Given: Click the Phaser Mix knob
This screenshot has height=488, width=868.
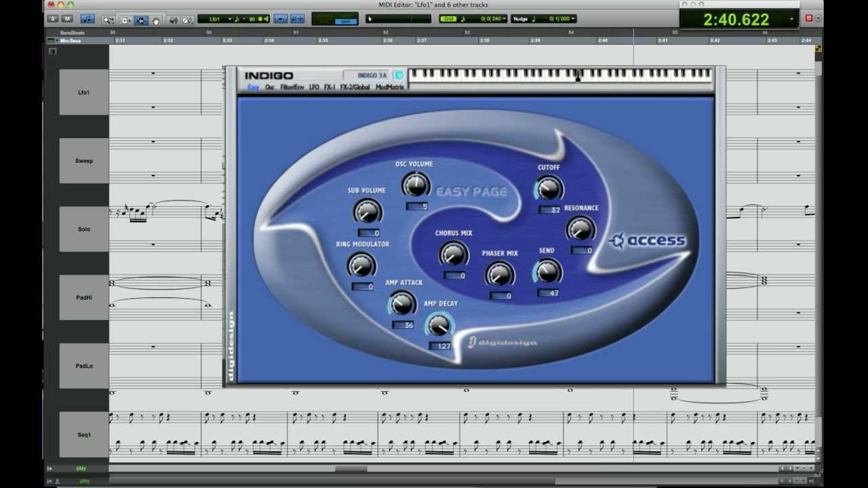Looking at the screenshot, I should click(x=499, y=274).
